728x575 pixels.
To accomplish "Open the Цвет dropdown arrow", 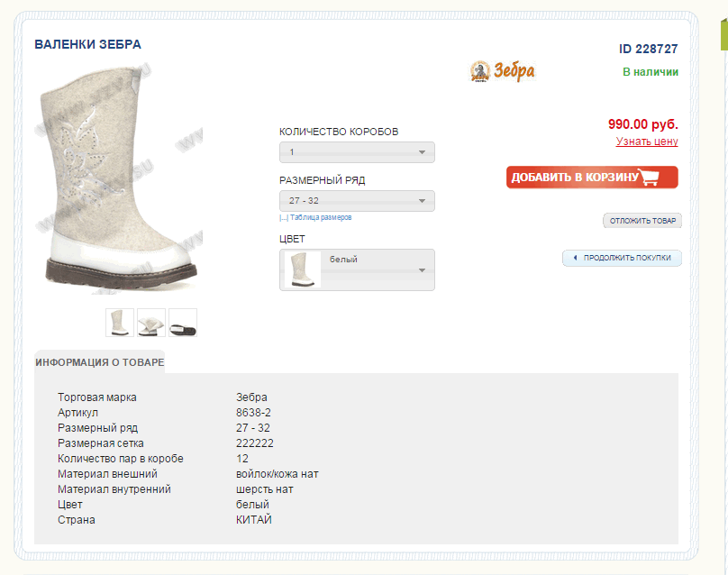I will point(422,270).
